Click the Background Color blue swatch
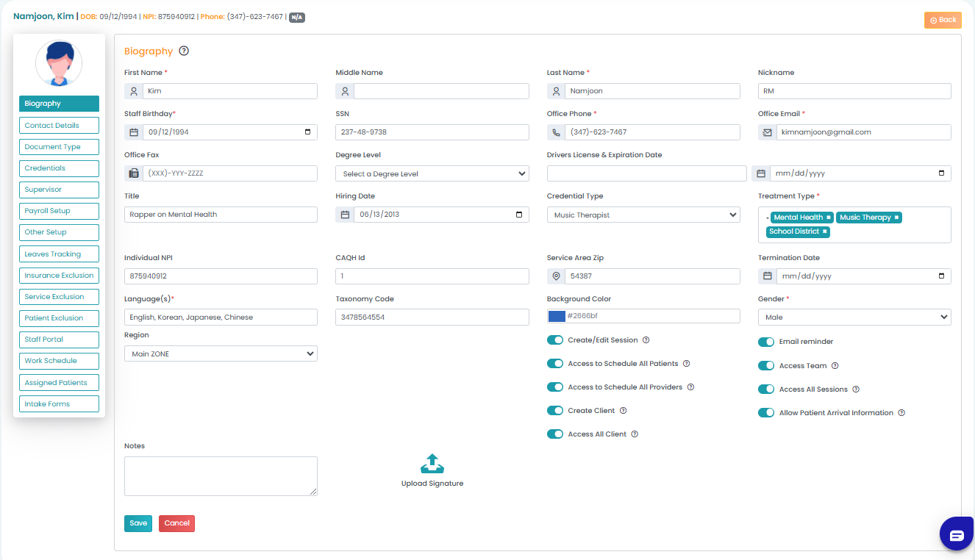 tap(557, 316)
